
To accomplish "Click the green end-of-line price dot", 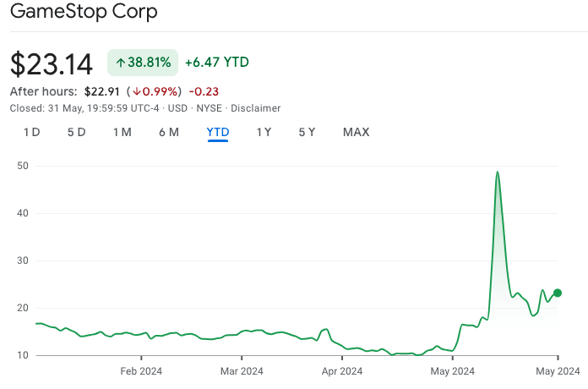I will pyautogui.click(x=558, y=293).
